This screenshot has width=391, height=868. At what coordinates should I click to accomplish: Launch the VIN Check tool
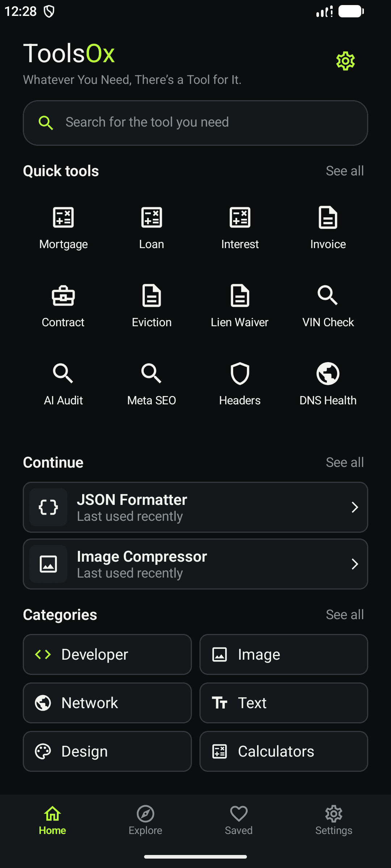tap(328, 306)
